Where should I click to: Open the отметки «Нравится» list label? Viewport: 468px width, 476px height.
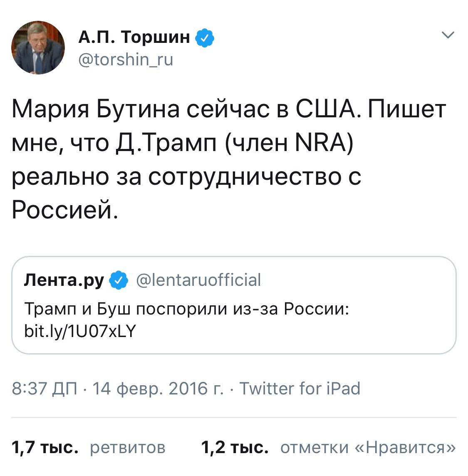[368, 447]
